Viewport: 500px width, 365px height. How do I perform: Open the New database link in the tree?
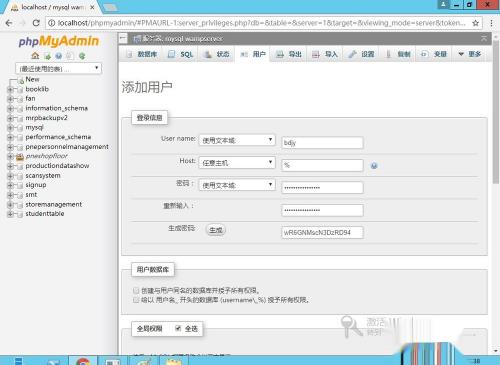(32, 79)
